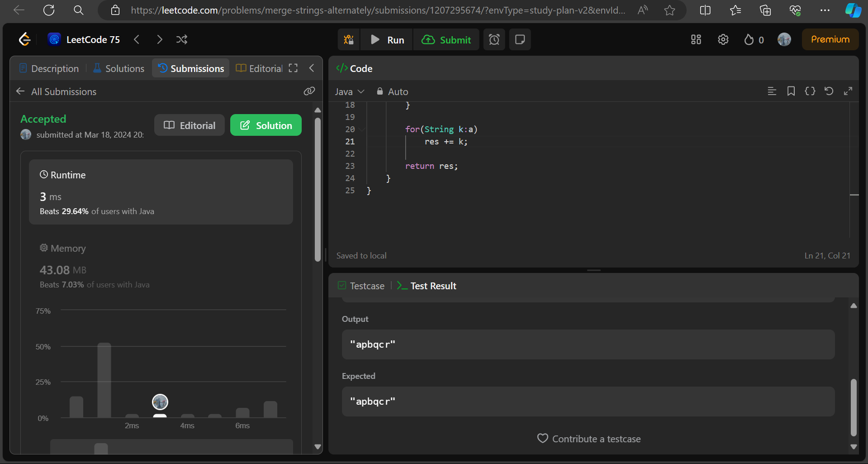Viewport: 868px width, 464px height.
Task: Toggle code editor fullscreen expand arrows
Action: 849,91
